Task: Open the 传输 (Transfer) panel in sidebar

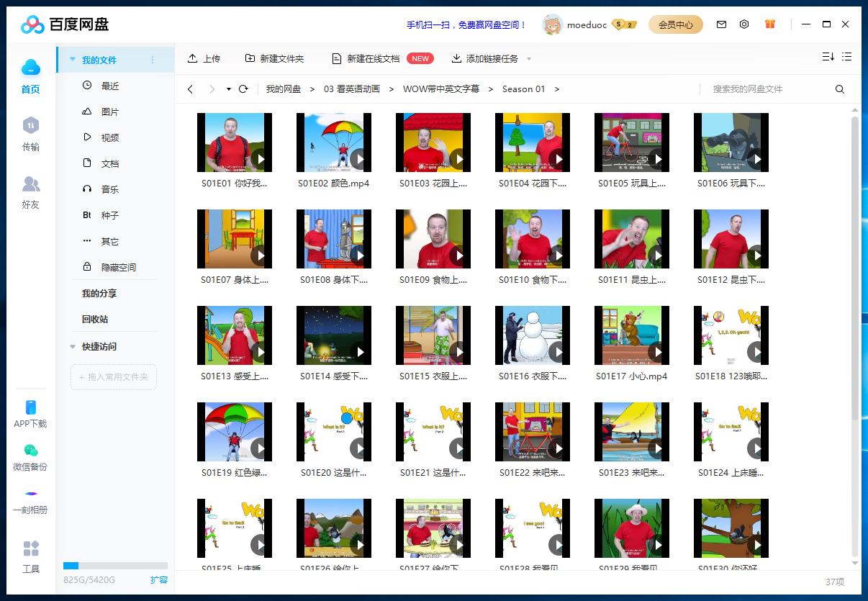Action: [31, 134]
